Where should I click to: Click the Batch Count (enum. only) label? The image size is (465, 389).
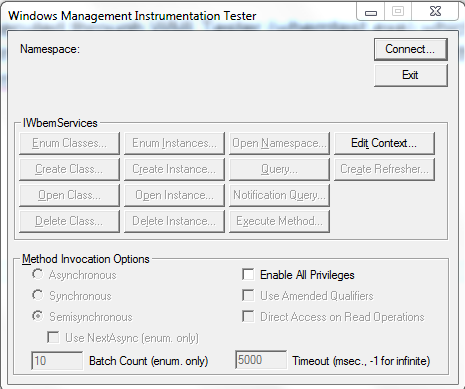click(149, 361)
